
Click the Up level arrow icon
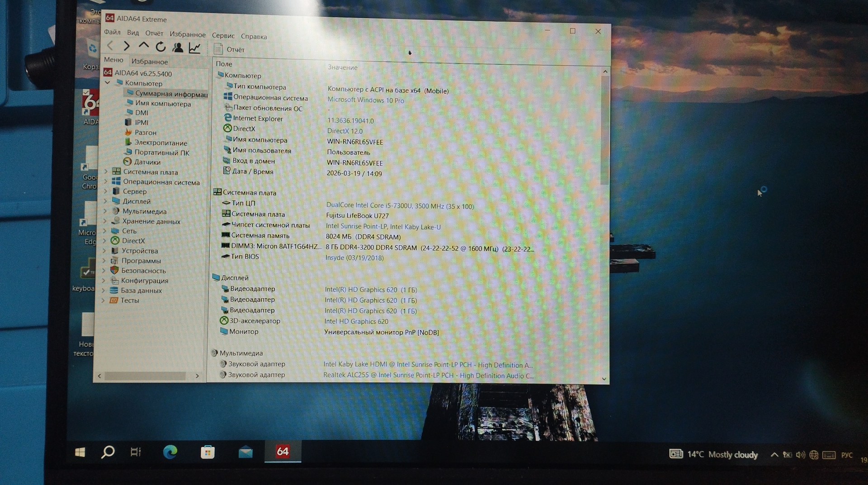(x=144, y=46)
